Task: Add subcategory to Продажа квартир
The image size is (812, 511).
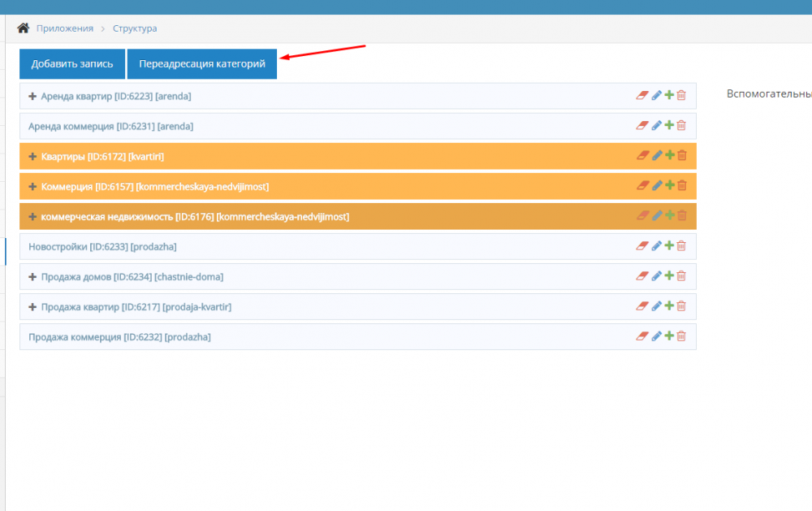Action: click(669, 305)
